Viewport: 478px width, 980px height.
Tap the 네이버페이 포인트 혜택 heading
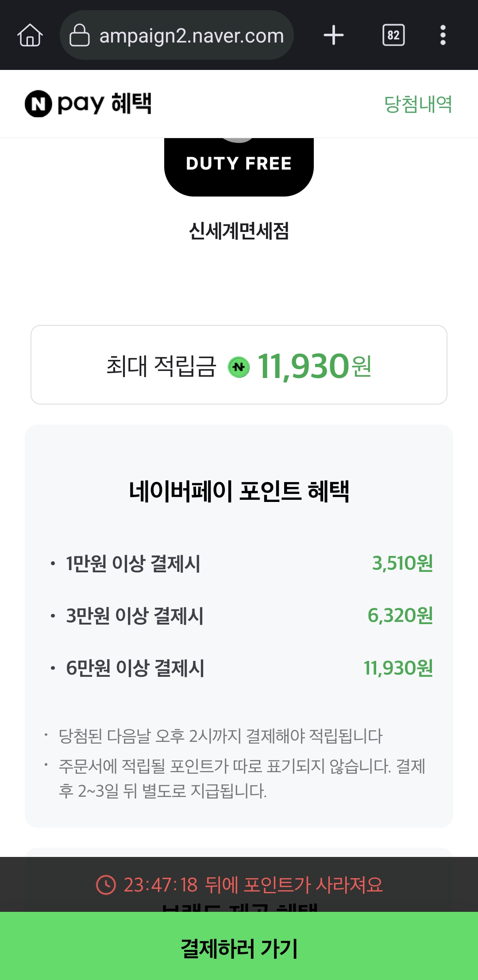(x=239, y=491)
